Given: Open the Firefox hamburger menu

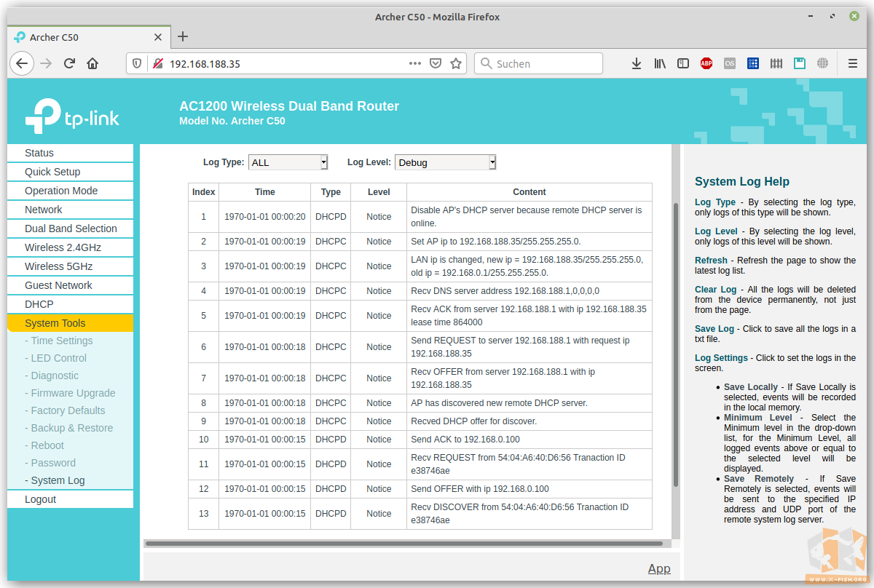Looking at the screenshot, I should (x=853, y=63).
